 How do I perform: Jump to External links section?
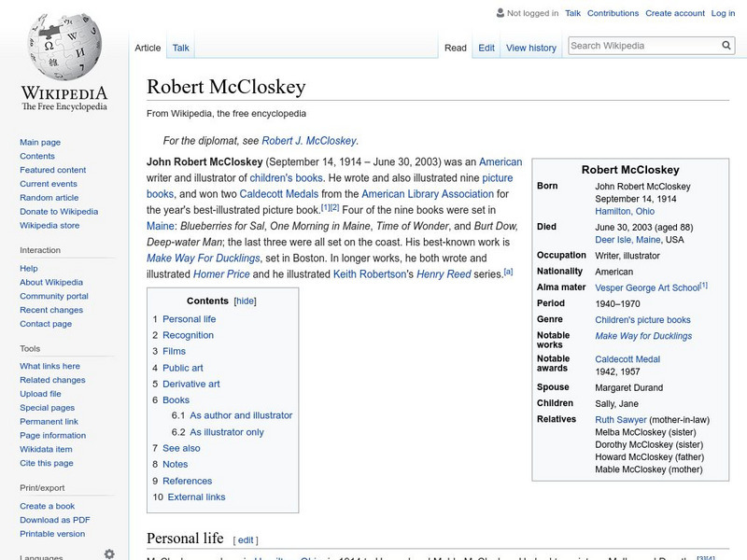[196, 497]
